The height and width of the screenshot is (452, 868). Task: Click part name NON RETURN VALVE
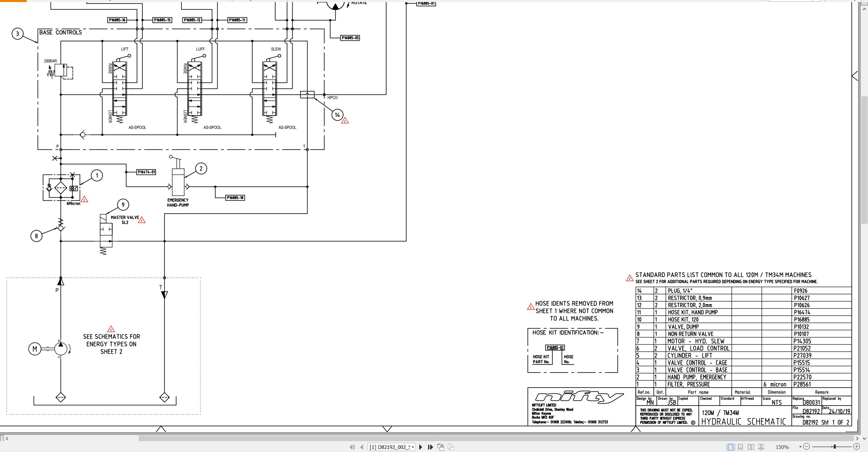point(690,334)
